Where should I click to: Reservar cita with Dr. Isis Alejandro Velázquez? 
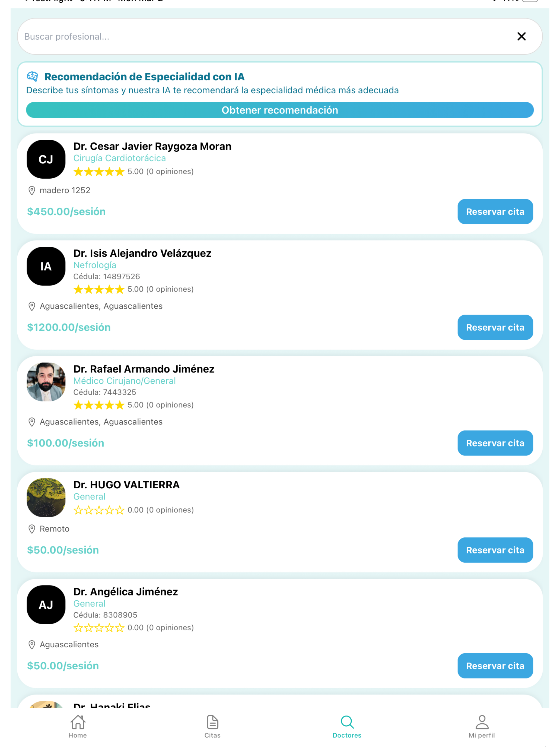[495, 327]
